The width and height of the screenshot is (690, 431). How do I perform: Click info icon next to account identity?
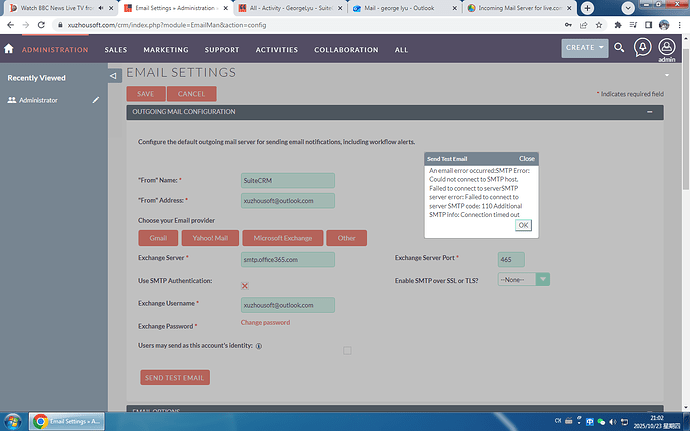[x=259, y=347]
